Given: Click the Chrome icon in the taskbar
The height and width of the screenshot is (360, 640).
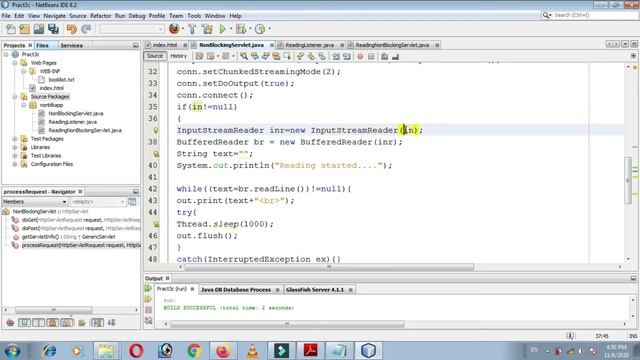Looking at the screenshot, I should (194, 351).
